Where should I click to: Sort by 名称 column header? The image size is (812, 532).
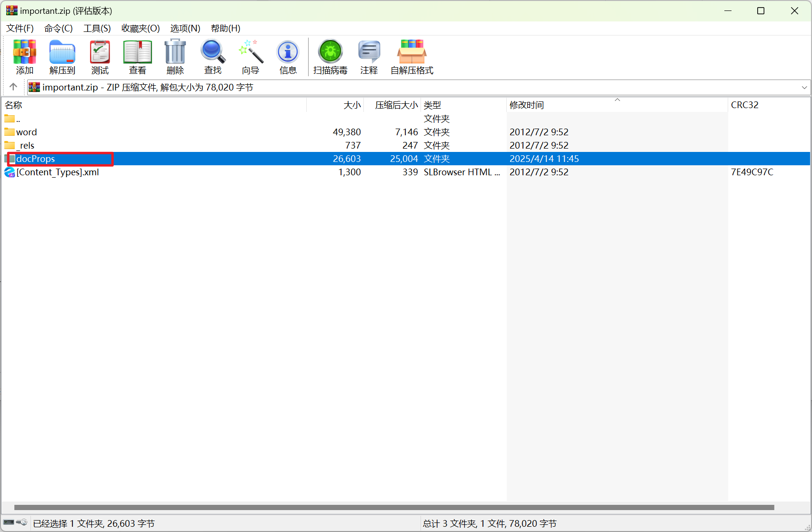click(x=154, y=105)
